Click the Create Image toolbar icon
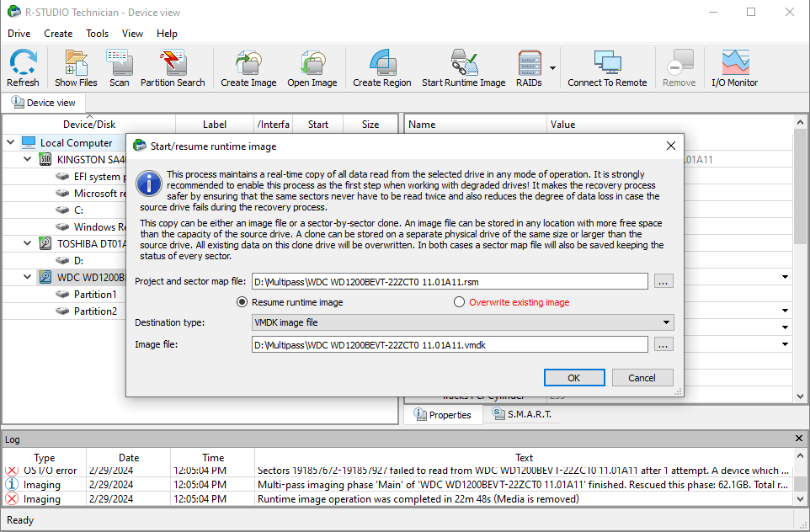 tap(248, 67)
